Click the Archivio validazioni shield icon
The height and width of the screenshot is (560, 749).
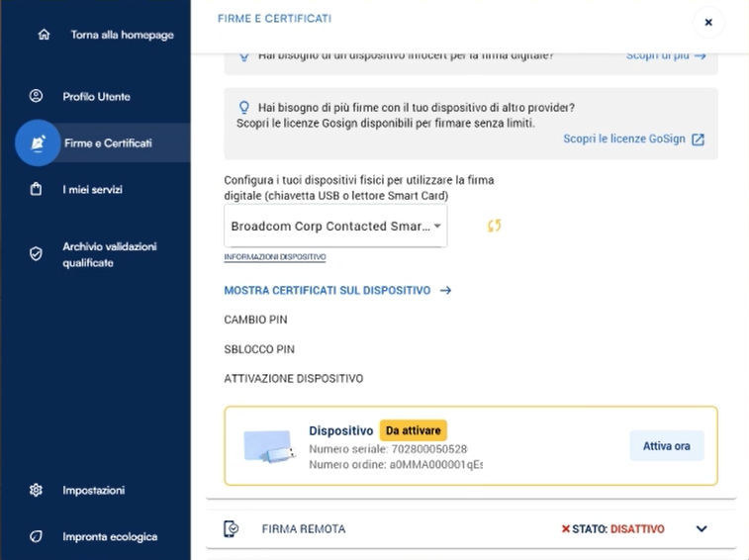tap(37, 254)
